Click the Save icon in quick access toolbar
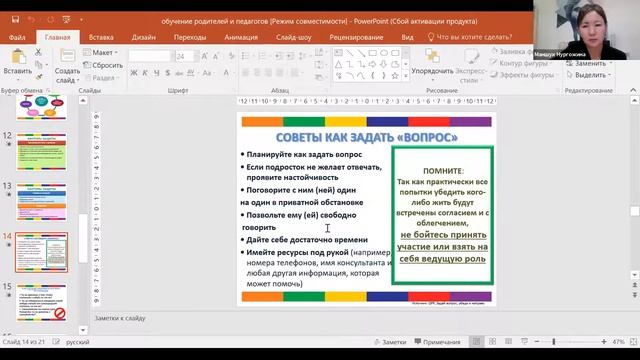Screen dimensions: 640x360 tap(16, 20)
